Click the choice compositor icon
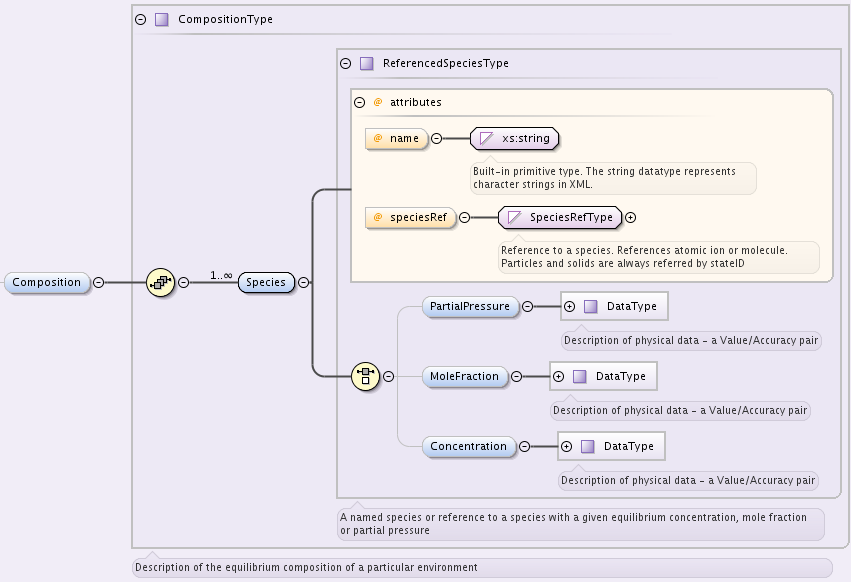The image size is (851, 582). (365, 376)
